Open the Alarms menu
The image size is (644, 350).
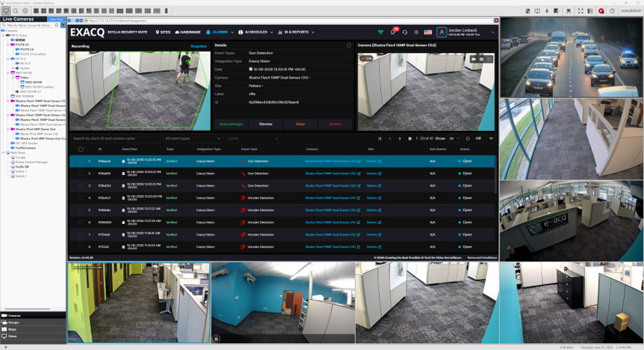219,32
